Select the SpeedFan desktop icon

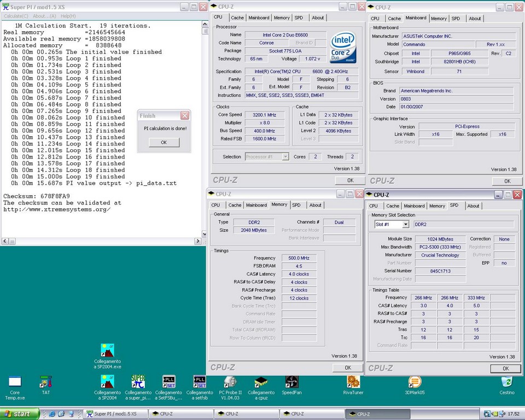coord(291,385)
